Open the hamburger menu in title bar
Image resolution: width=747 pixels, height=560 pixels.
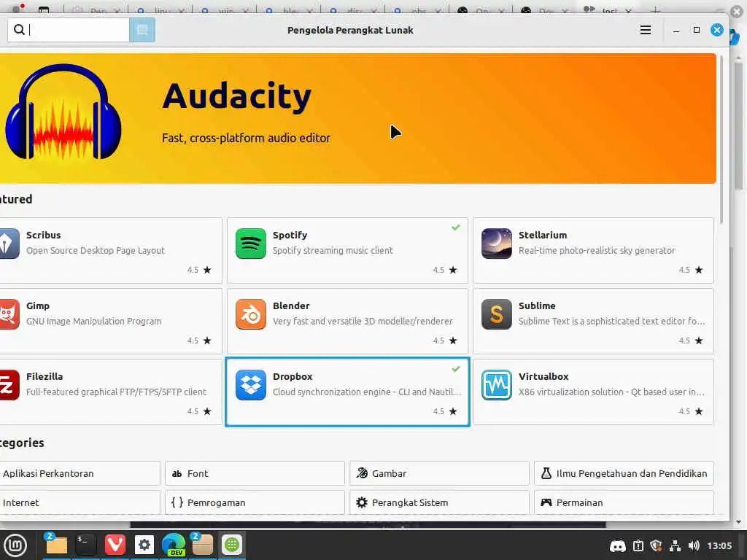coord(646,30)
